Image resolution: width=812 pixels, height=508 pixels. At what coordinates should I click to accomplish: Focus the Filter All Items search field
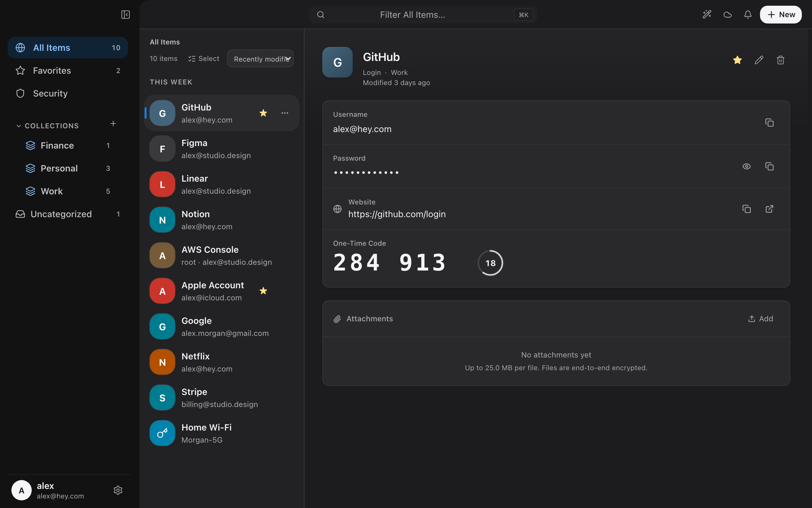423,15
